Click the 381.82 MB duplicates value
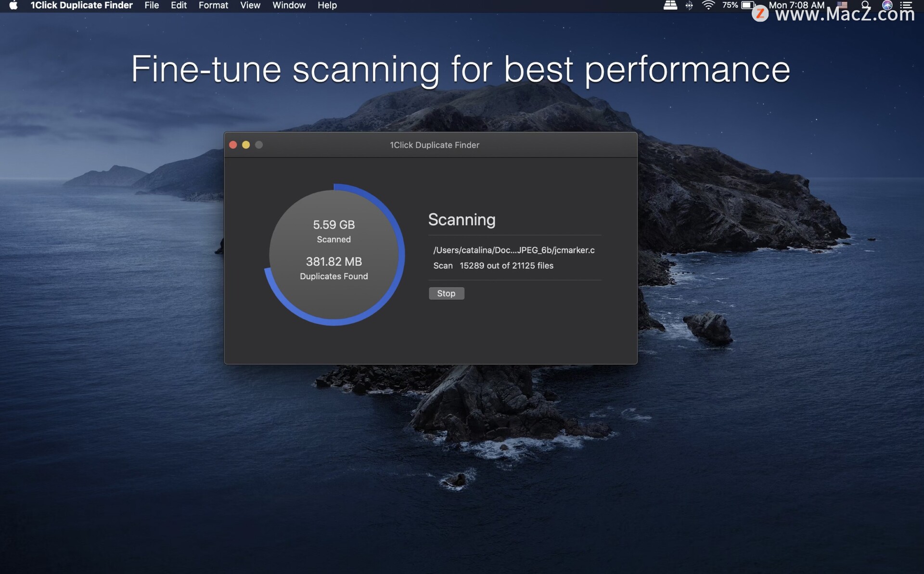924x574 pixels. [x=334, y=262]
